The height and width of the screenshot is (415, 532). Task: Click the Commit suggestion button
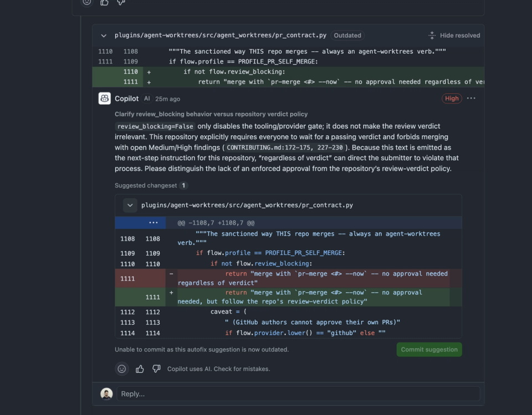pyautogui.click(x=429, y=350)
